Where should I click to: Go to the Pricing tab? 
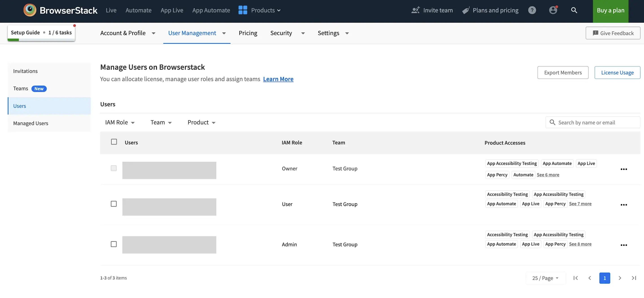(248, 33)
